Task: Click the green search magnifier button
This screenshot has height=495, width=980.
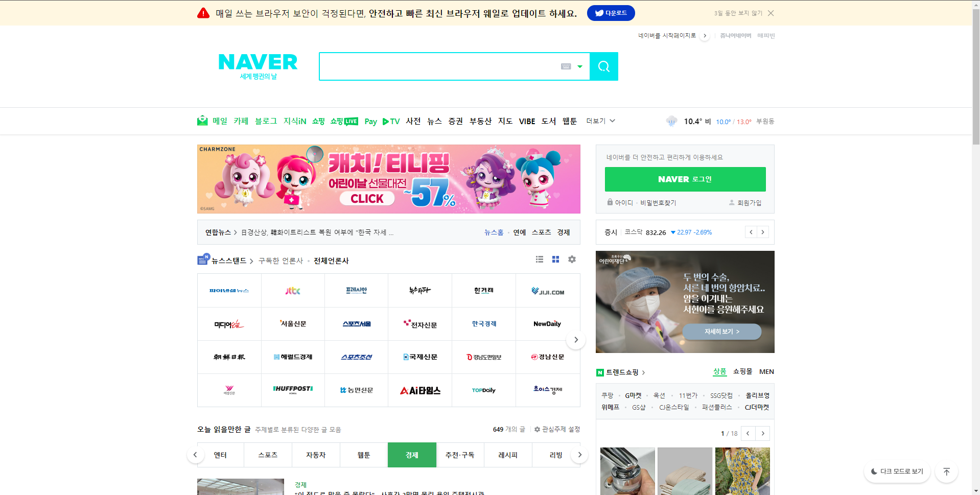Action: point(603,66)
